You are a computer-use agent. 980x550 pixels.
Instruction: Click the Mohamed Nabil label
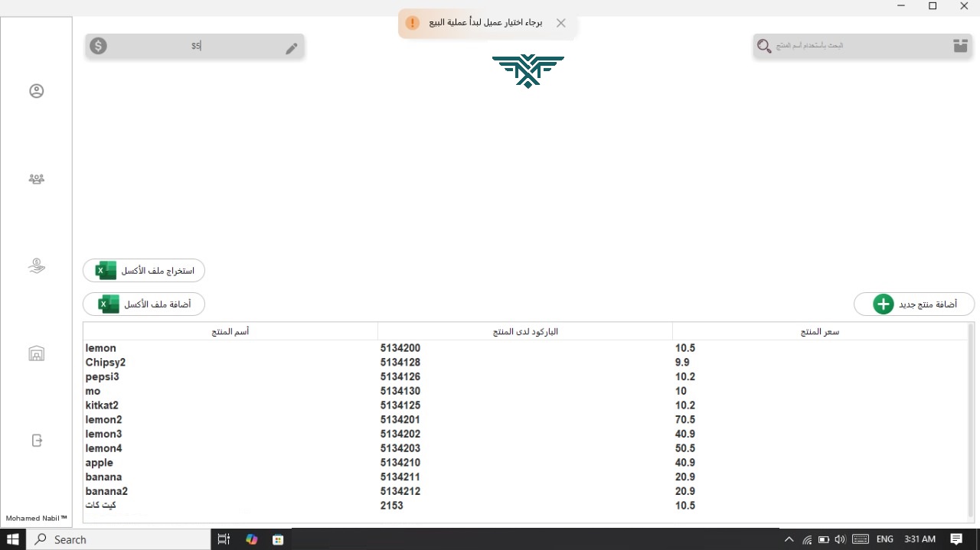36,519
